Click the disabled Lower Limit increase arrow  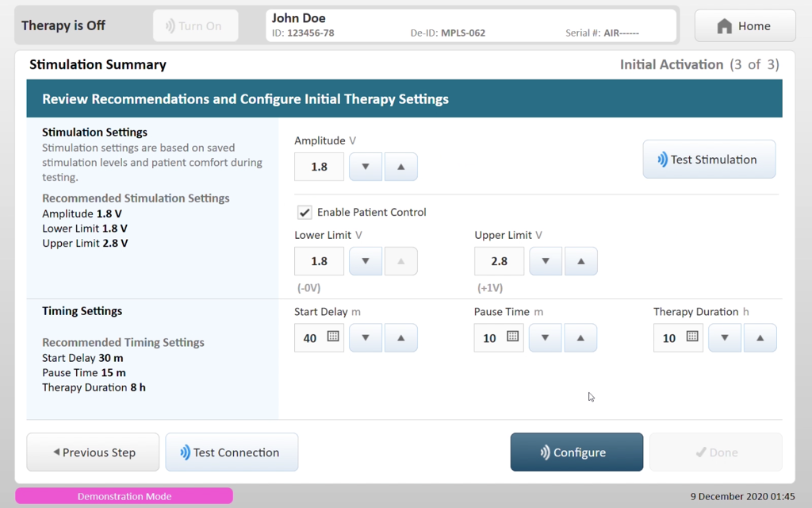coord(400,261)
